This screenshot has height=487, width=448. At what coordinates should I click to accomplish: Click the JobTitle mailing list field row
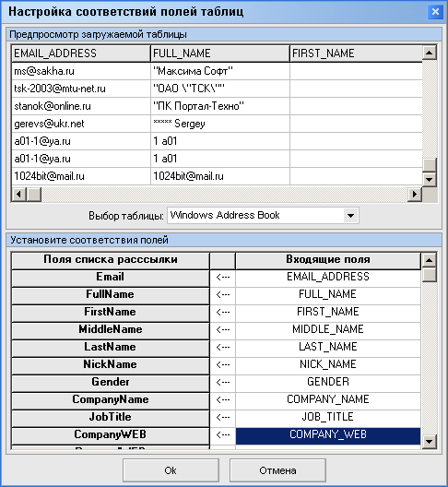click(x=111, y=417)
